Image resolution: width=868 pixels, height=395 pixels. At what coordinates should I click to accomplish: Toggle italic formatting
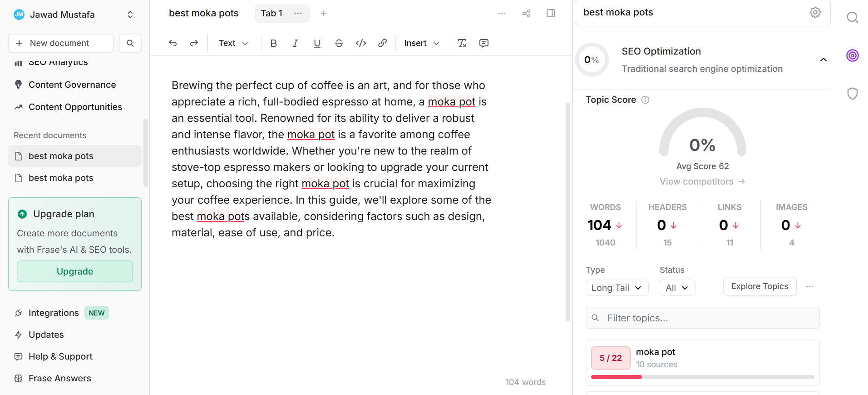coord(295,43)
